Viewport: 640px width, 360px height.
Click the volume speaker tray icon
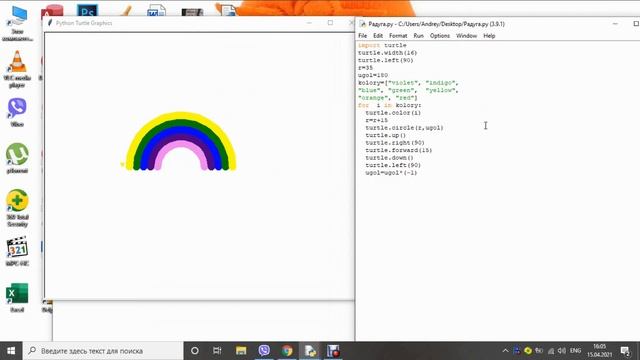point(562,351)
